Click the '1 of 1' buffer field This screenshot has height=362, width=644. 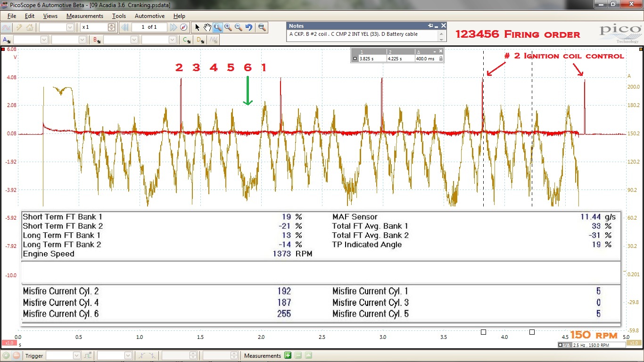149,27
